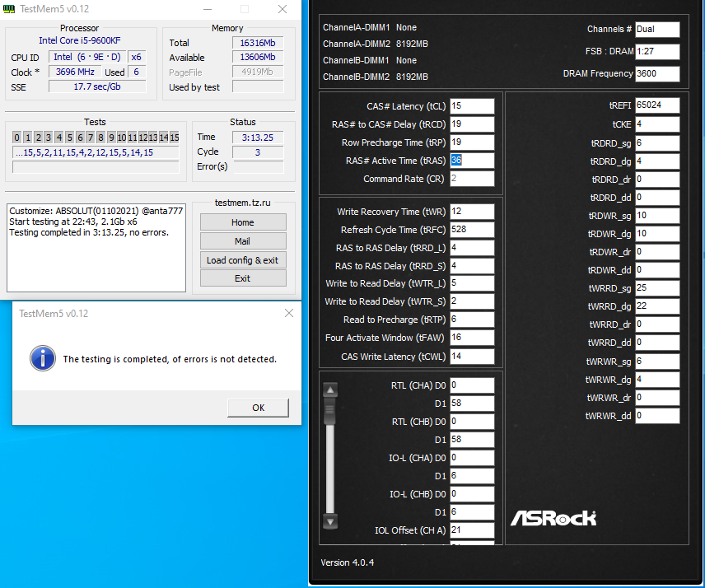Click test number 8 box in Tests
This screenshot has width=705, height=588.
coord(100,137)
